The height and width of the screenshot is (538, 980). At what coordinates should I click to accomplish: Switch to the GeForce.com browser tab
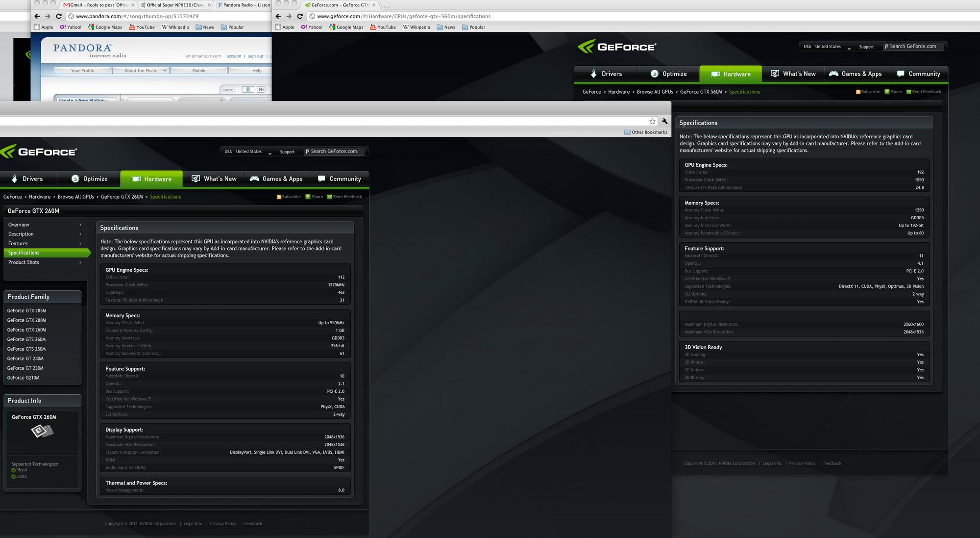[339, 5]
